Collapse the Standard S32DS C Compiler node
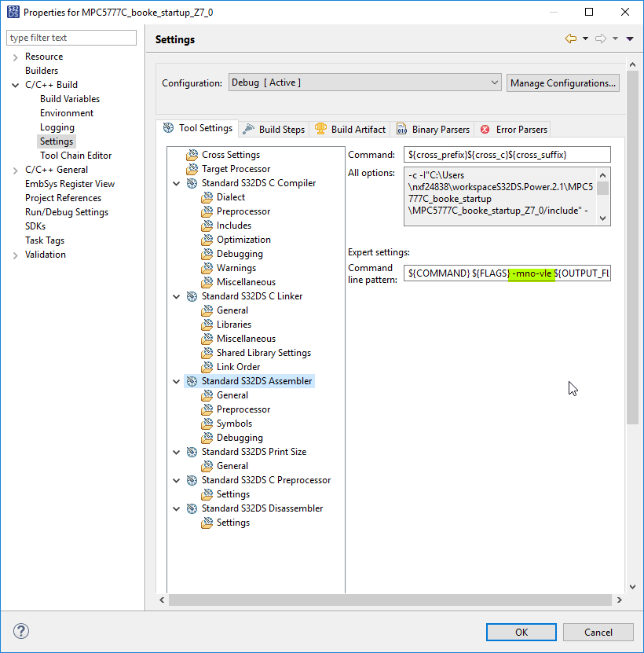 point(177,184)
